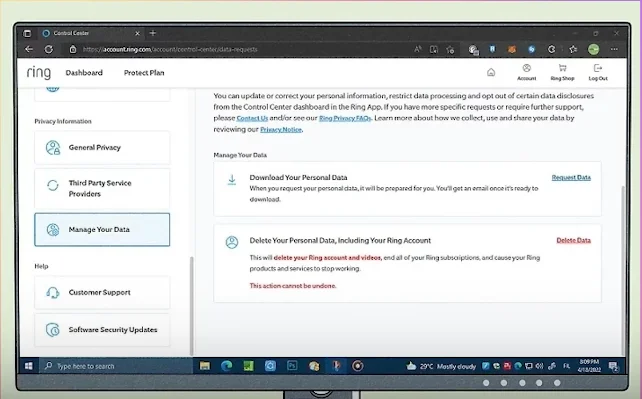Open the Windows Start button

[x=28, y=366]
